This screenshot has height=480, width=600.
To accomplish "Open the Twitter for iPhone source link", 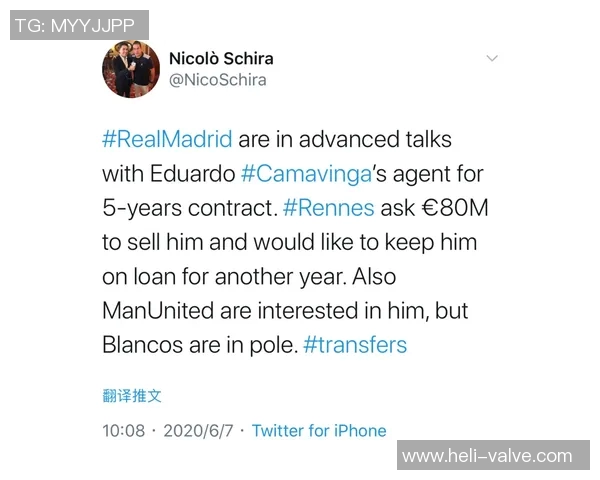I will (318, 431).
